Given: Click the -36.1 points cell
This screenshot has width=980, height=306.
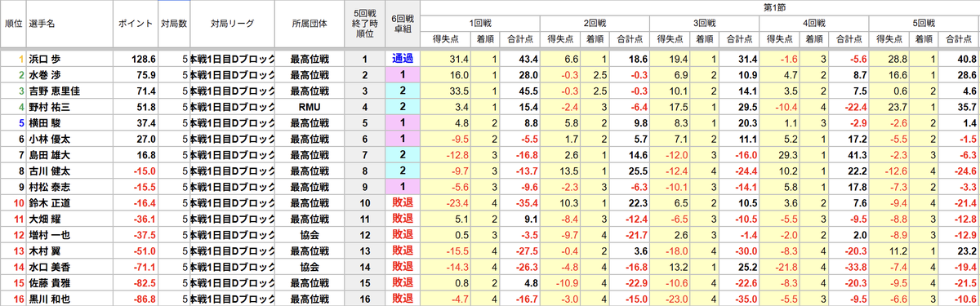Looking at the screenshot, I should (x=135, y=218).
